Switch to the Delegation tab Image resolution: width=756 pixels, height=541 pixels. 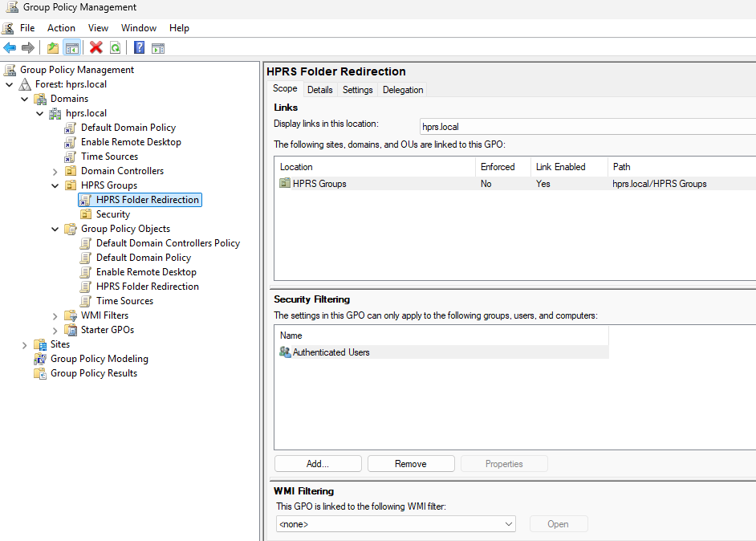(403, 90)
